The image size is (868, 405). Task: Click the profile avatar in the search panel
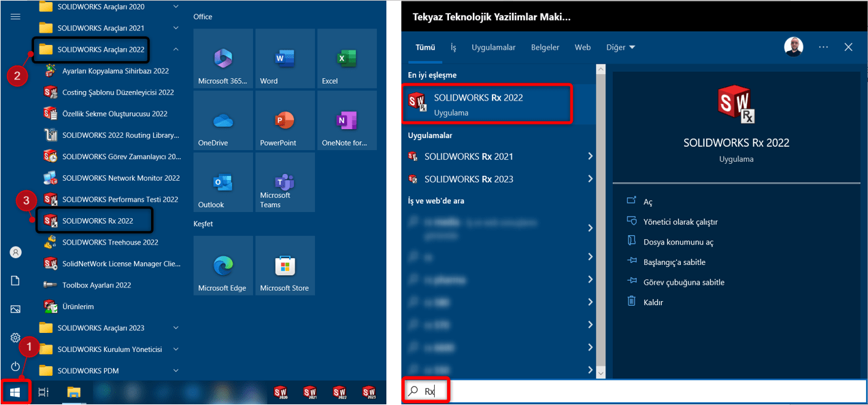pyautogui.click(x=794, y=47)
